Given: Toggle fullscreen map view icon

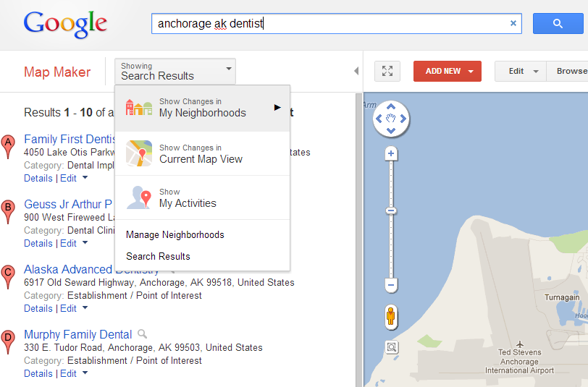Looking at the screenshot, I should [387, 71].
